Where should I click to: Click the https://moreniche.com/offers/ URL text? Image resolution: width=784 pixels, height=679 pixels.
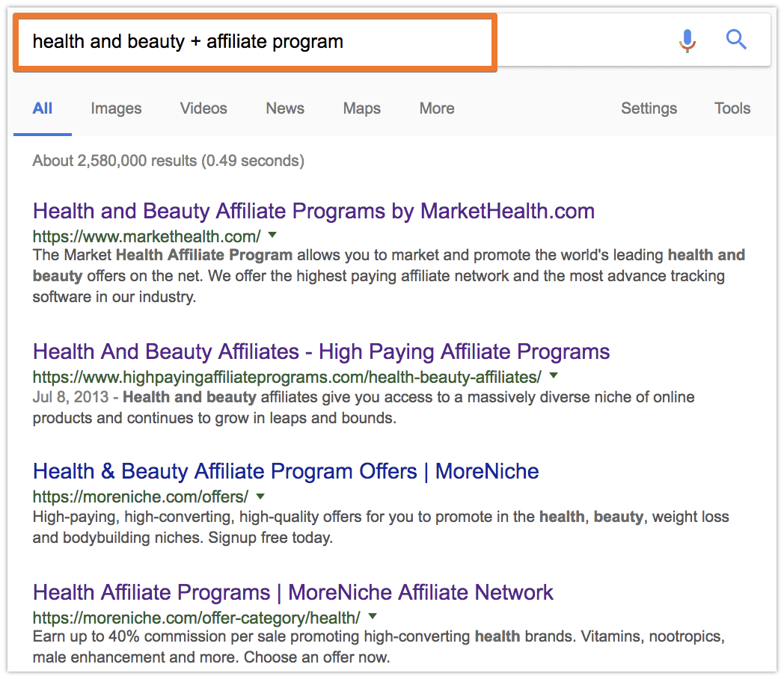pos(141,497)
